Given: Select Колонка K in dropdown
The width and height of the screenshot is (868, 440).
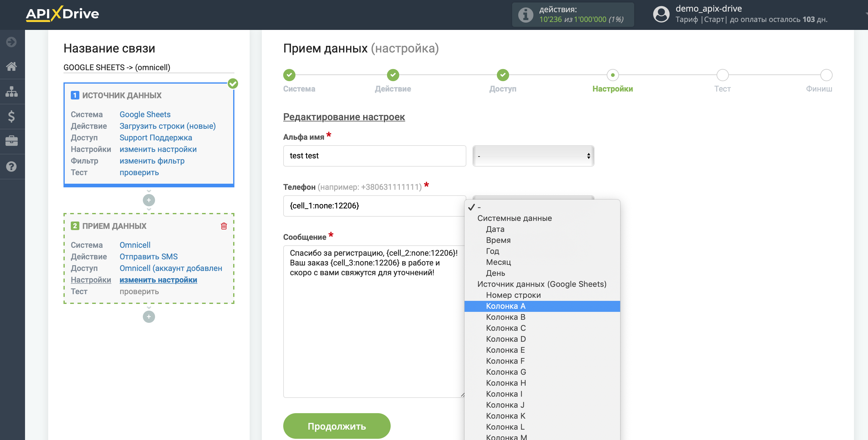Looking at the screenshot, I should point(542,416).
